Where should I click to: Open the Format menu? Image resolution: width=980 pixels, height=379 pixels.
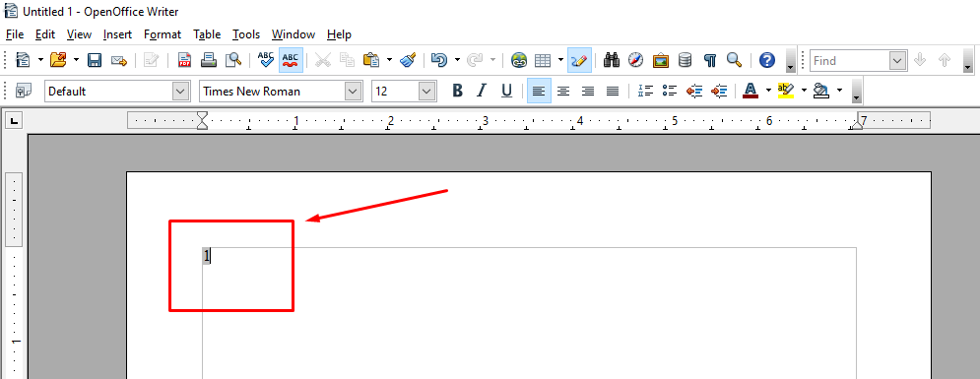pos(163,34)
